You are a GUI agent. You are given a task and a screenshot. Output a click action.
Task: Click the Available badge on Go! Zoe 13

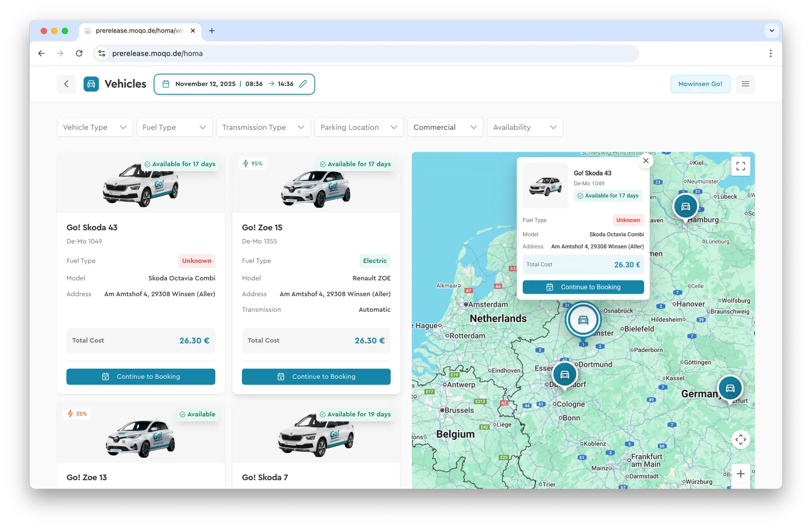tap(197, 415)
